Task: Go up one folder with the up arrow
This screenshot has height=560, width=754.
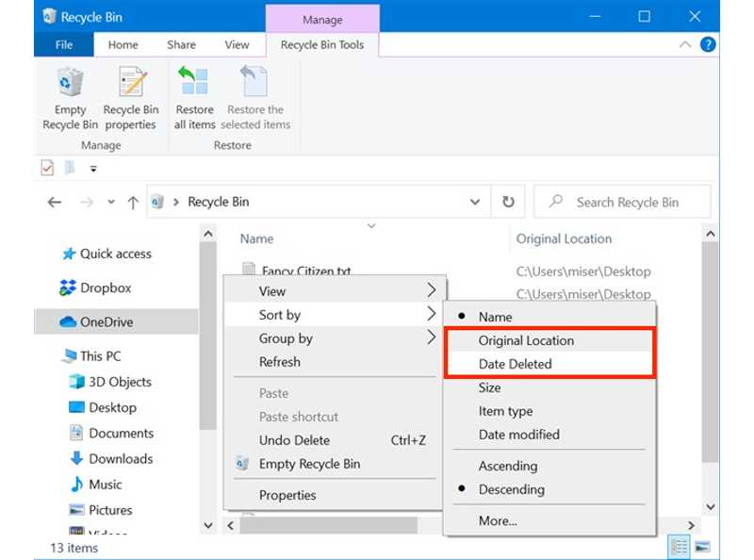Action: 133,202
